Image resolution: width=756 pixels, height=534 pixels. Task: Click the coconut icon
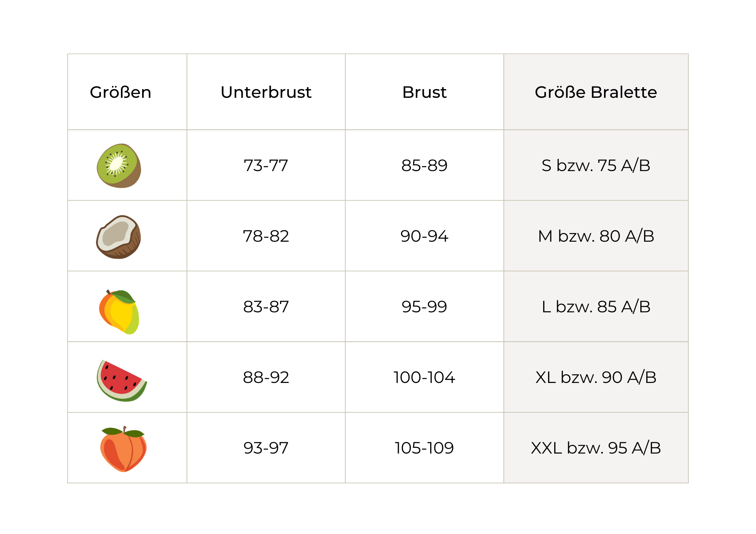tap(119, 237)
